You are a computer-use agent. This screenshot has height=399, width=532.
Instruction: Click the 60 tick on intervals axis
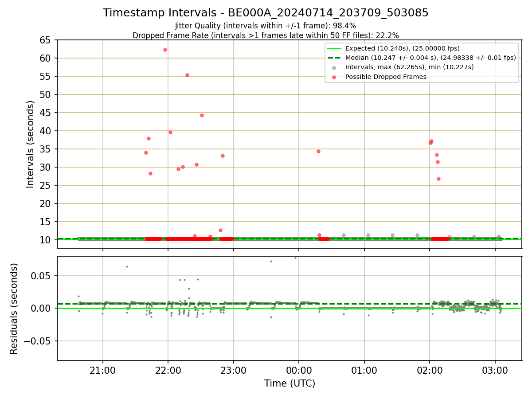click(x=46, y=58)
